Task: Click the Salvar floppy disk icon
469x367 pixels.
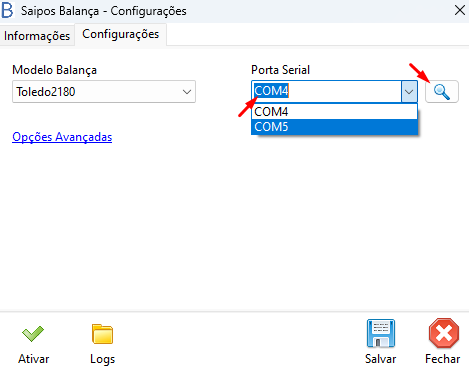Action: pyautogui.click(x=381, y=333)
